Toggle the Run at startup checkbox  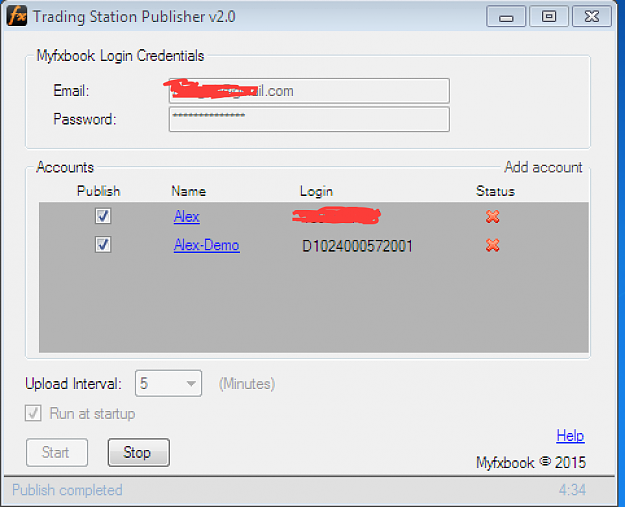tap(33, 413)
